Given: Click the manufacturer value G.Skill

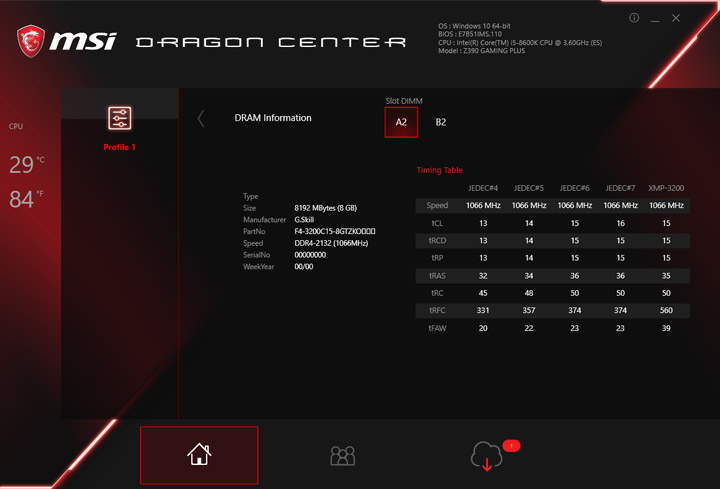Looking at the screenshot, I should coord(304,219).
